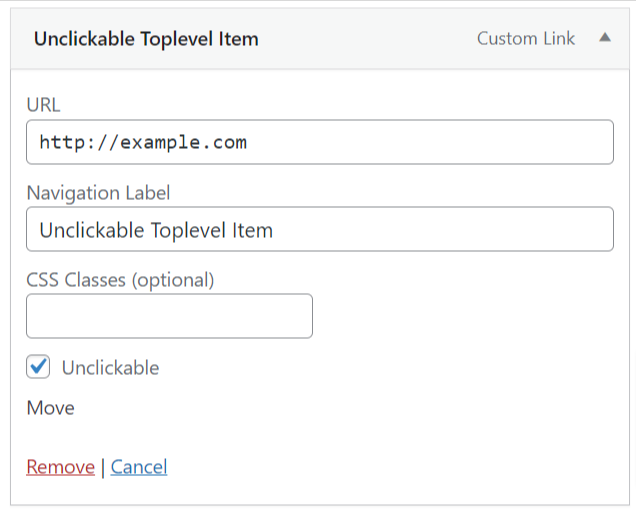Click the http://example.com text in URL box
Viewport: 636px width, 513px height.
(x=143, y=142)
